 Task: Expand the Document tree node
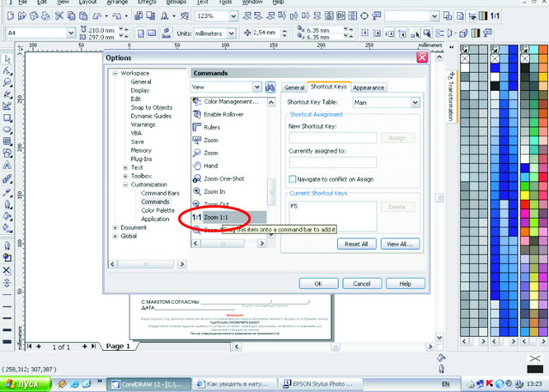(x=115, y=227)
